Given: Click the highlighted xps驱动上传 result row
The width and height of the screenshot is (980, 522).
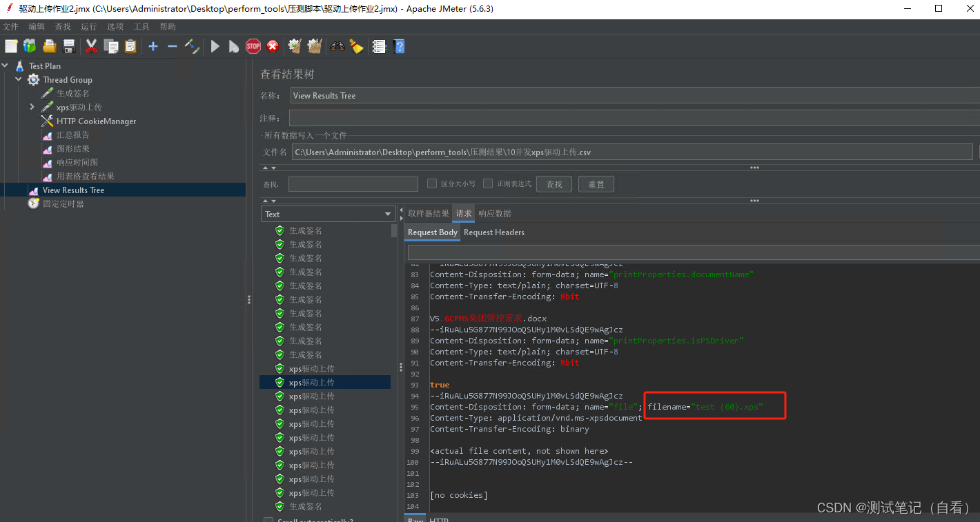Looking at the screenshot, I should (325, 382).
